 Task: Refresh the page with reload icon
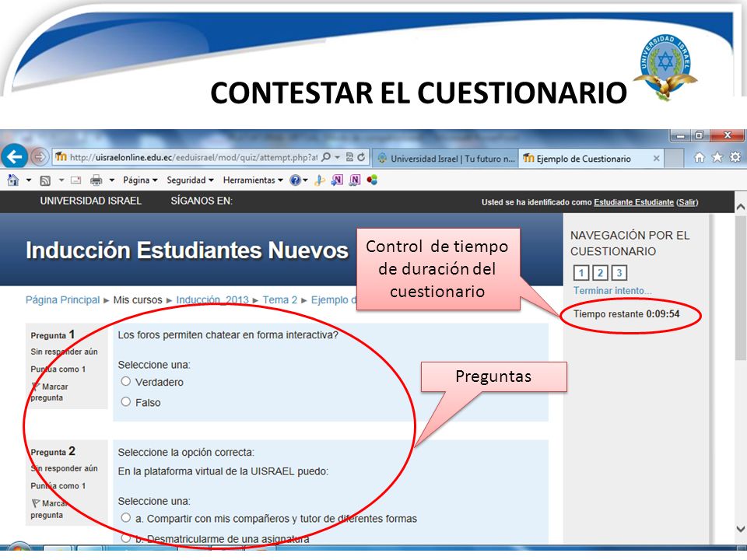coord(362,156)
